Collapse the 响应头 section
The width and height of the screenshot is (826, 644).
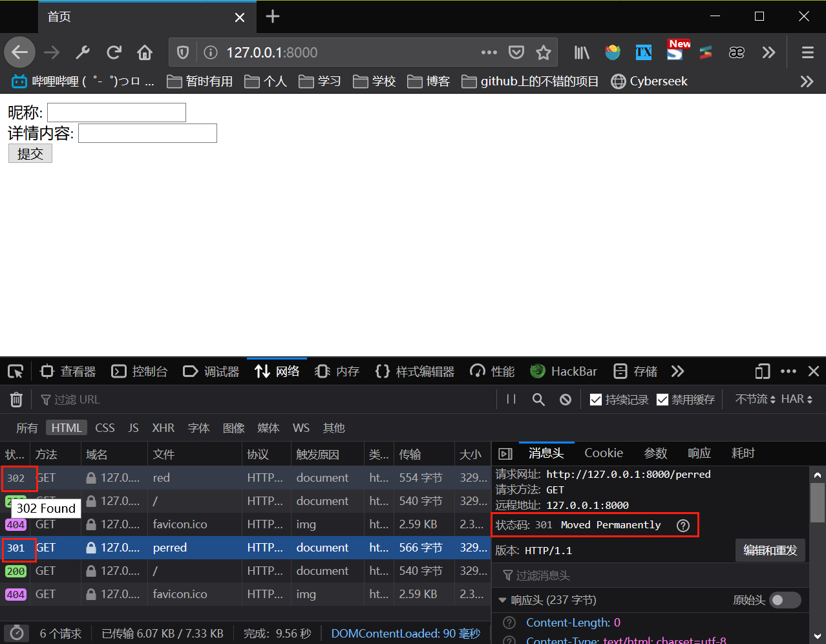(502, 600)
